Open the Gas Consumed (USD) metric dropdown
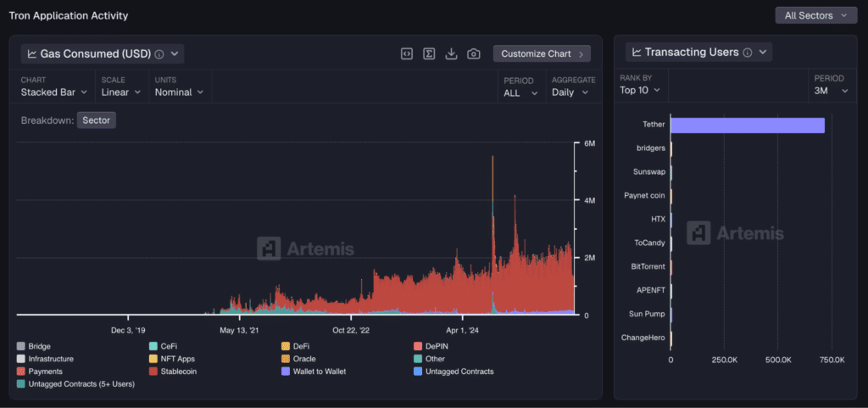 coord(103,53)
